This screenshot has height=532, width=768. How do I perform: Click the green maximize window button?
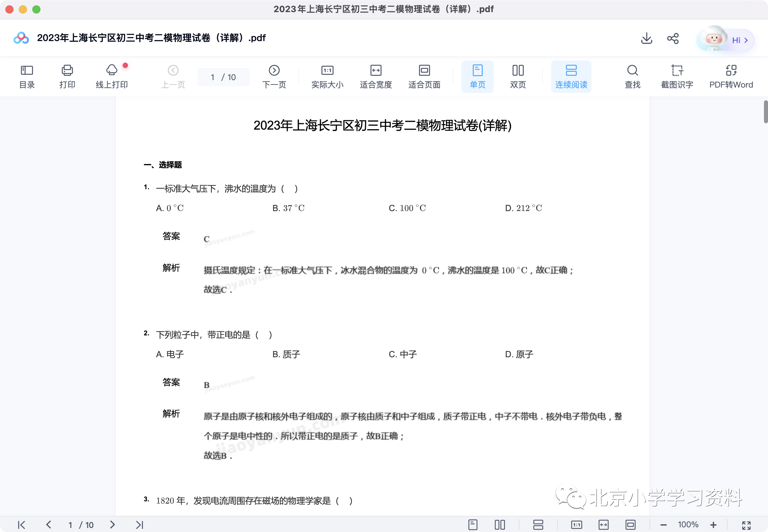(x=36, y=9)
